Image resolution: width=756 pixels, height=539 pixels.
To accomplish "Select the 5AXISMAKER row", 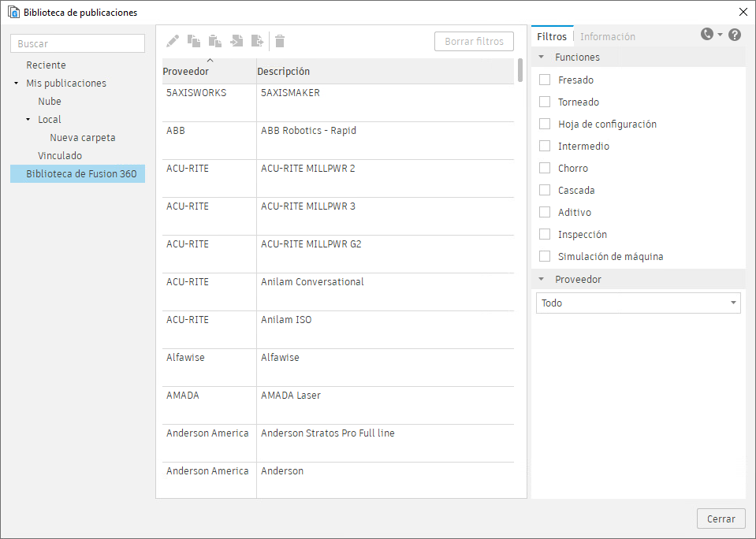I will point(338,102).
